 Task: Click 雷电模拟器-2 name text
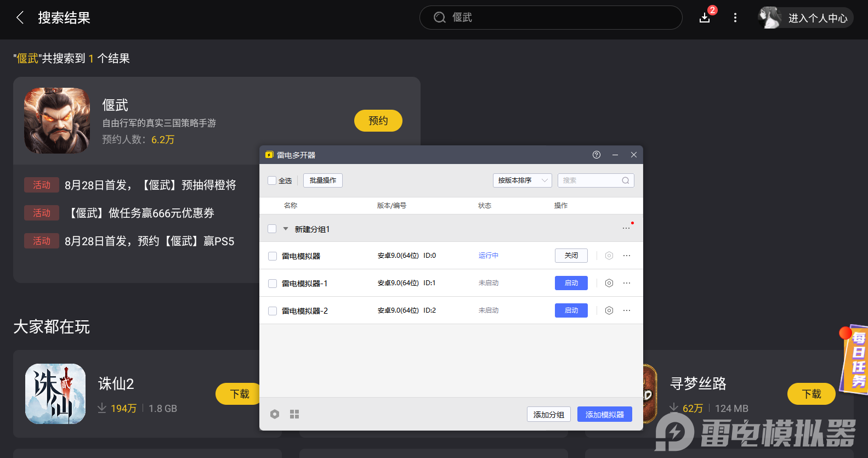click(305, 311)
